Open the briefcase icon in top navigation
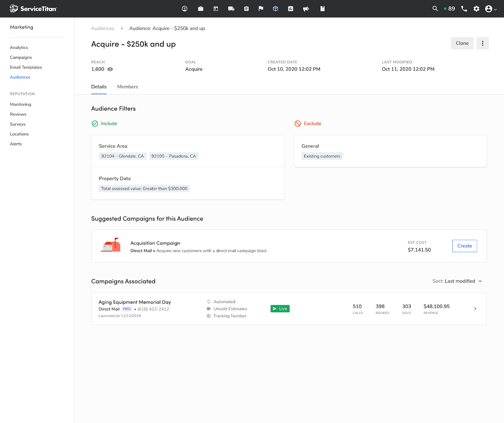504x423 pixels. [x=201, y=8]
